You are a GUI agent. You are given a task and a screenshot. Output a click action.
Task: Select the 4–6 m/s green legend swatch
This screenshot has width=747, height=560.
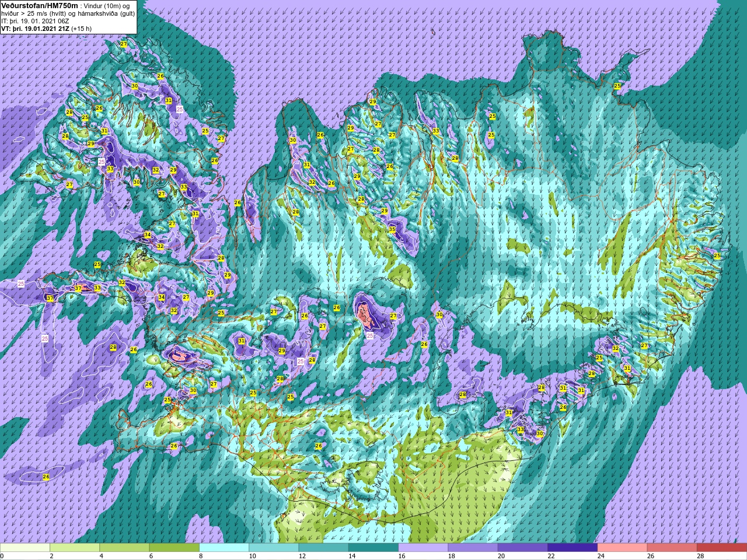tap(124, 548)
